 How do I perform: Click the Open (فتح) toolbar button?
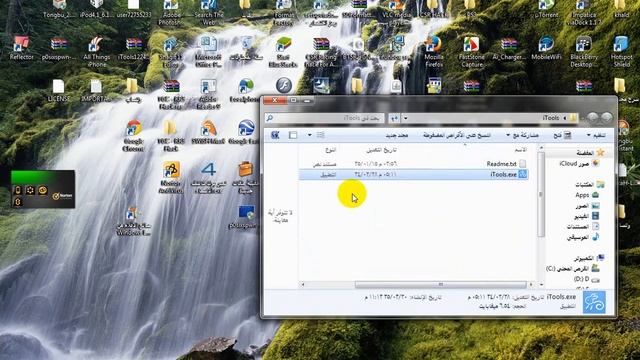(x=562, y=135)
